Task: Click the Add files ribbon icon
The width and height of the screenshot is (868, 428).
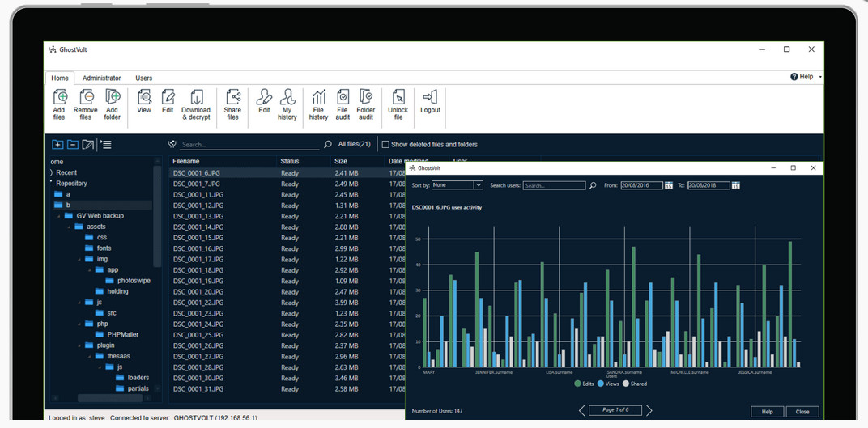Action: tap(59, 98)
